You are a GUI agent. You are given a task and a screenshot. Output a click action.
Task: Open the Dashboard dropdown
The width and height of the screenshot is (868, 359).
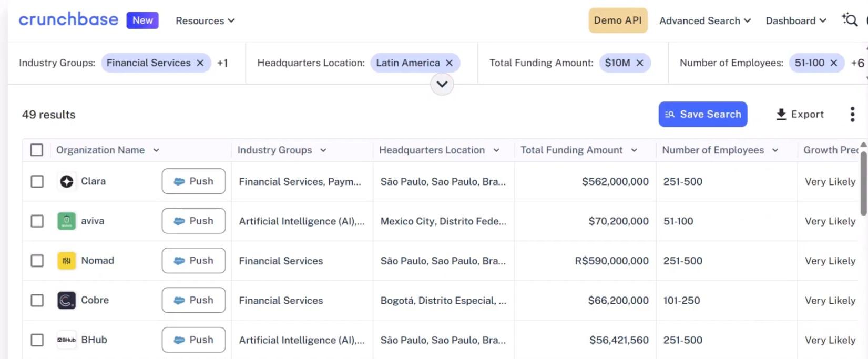pyautogui.click(x=796, y=20)
